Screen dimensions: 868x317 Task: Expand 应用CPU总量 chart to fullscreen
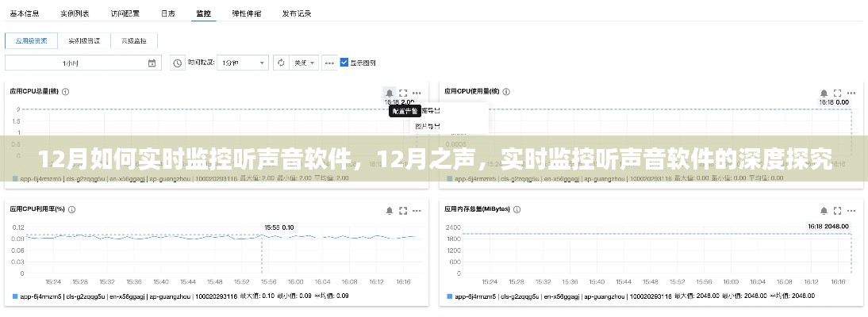tap(403, 93)
